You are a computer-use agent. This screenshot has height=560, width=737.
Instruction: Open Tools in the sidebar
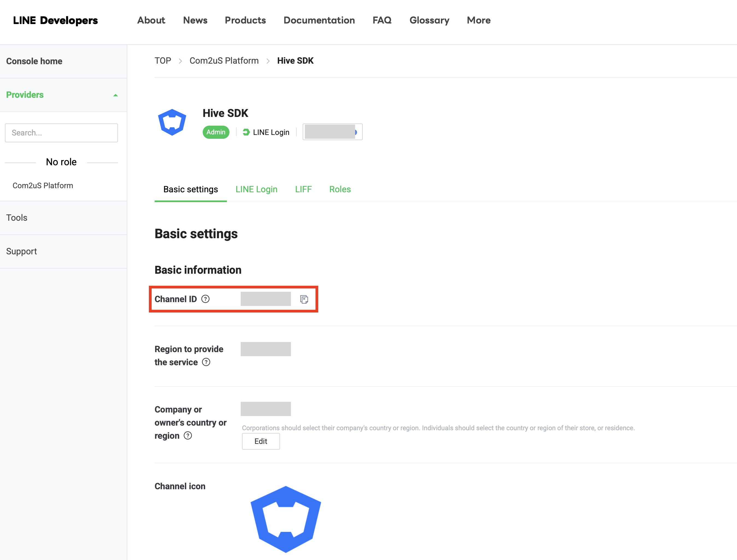click(x=17, y=218)
